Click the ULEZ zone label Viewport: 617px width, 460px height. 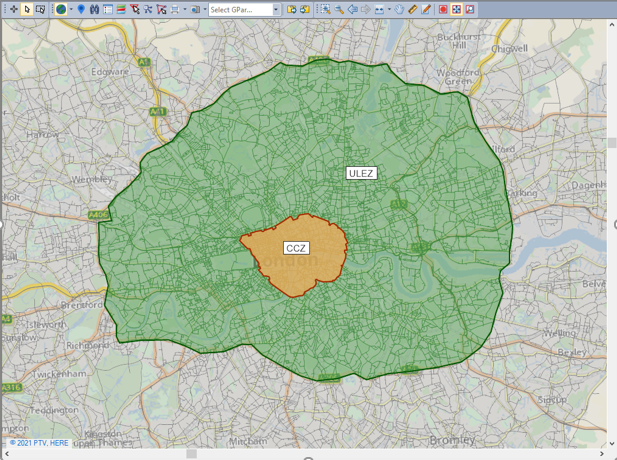tap(361, 173)
